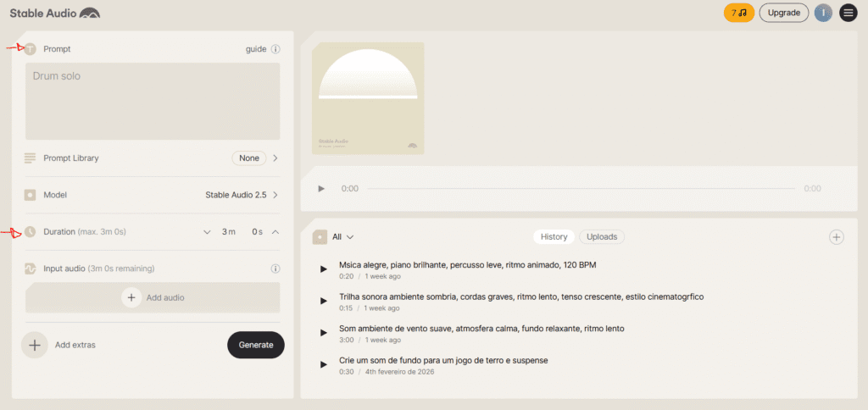The width and height of the screenshot is (868, 410).
Task: Click the info icon next to guide
Action: point(275,49)
